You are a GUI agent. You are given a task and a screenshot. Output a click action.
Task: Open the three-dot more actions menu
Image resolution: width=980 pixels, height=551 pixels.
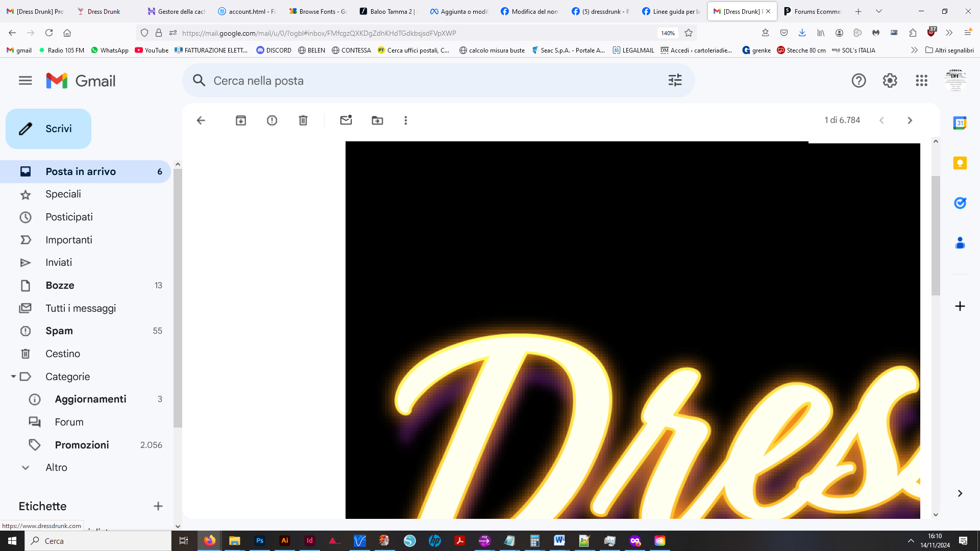tap(406, 120)
